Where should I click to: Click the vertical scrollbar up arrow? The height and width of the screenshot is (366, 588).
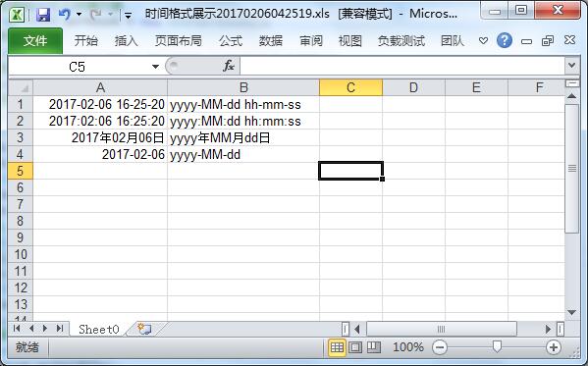(x=572, y=96)
